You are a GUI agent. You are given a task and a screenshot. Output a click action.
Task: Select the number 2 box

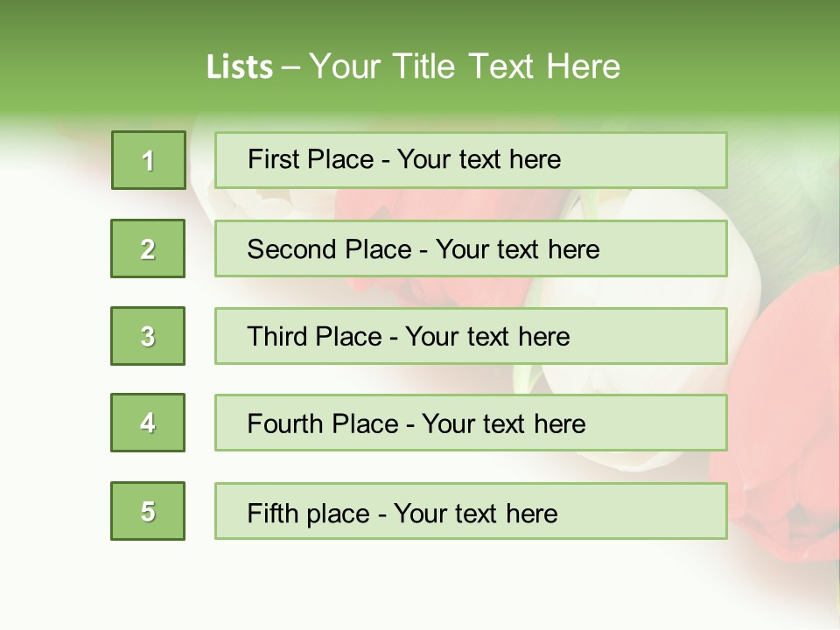click(x=148, y=248)
